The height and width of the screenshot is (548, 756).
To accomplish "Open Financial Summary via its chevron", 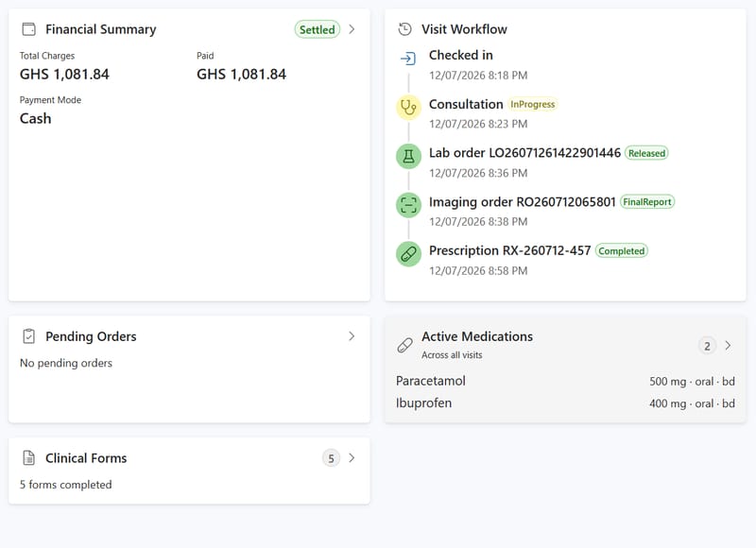I will pos(352,29).
